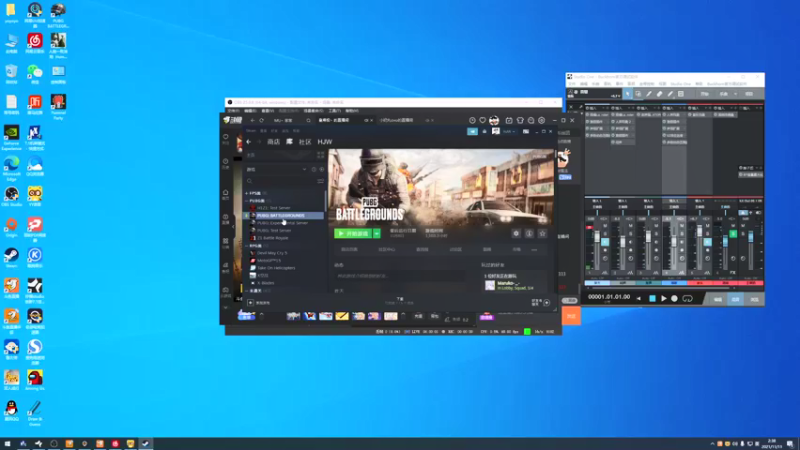Viewport: 800px width, 450px height.
Task: Open PUBG game settings gear icon
Action: (x=516, y=233)
